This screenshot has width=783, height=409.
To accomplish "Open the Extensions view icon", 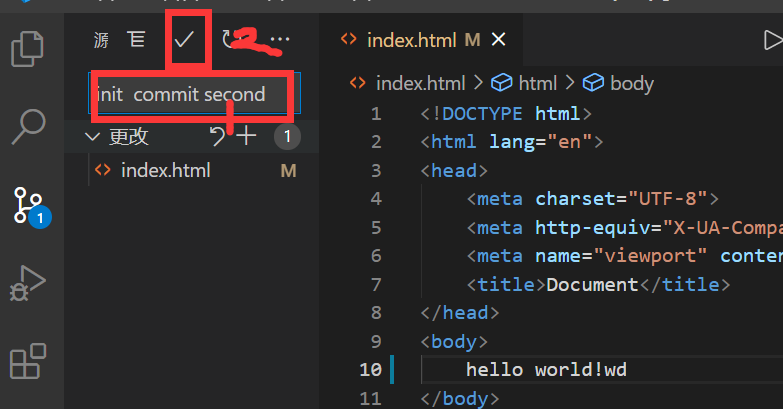I will click(27, 360).
